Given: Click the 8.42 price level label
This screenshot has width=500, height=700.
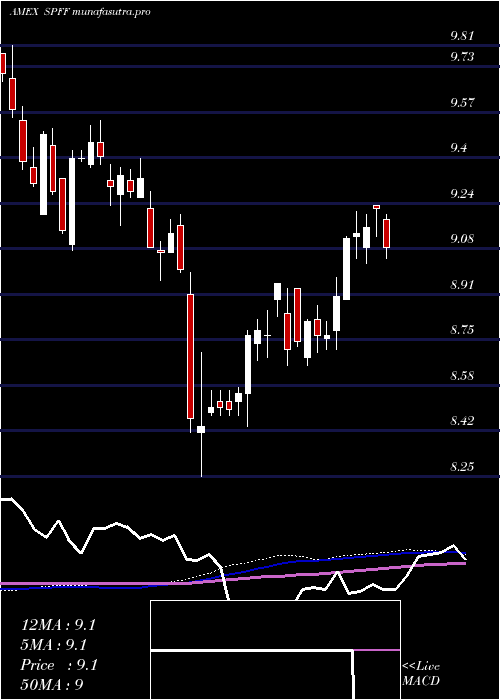Looking at the screenshot, I should (462, 421).
